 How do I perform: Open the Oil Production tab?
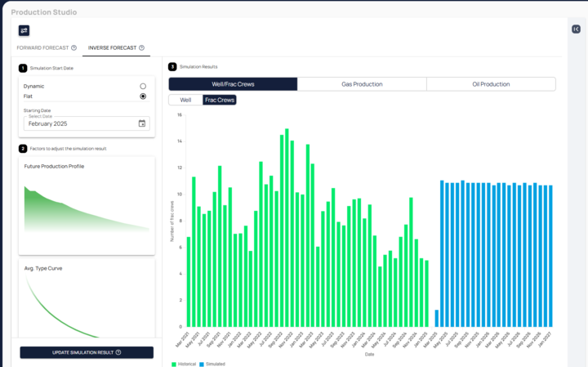tap(491, 84)
